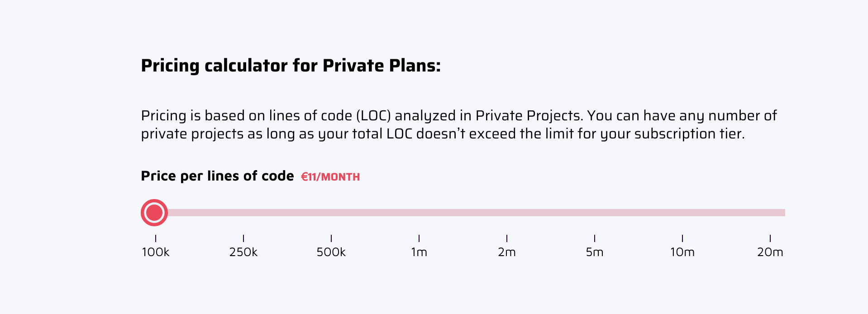This screenshot has width=868, height=314.
Task: Click the tick mark above 250k
Action: tap(243, 238)
